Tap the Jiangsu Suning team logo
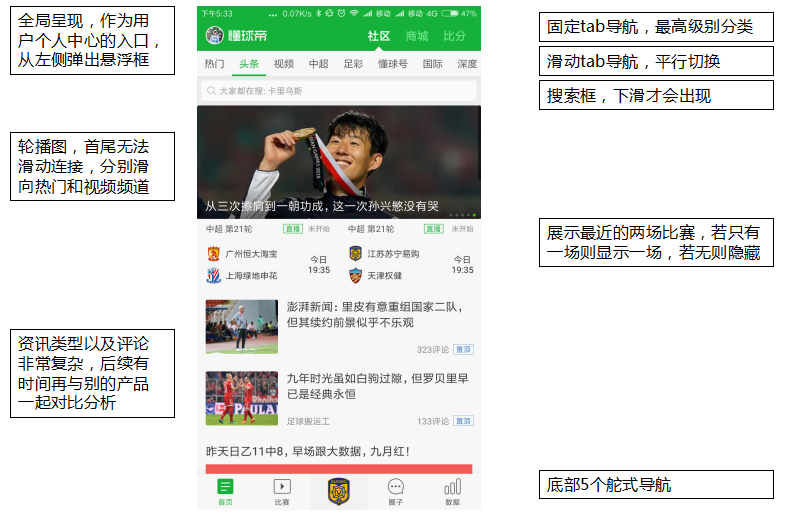 pyautogui.click(x=355, y=253)
